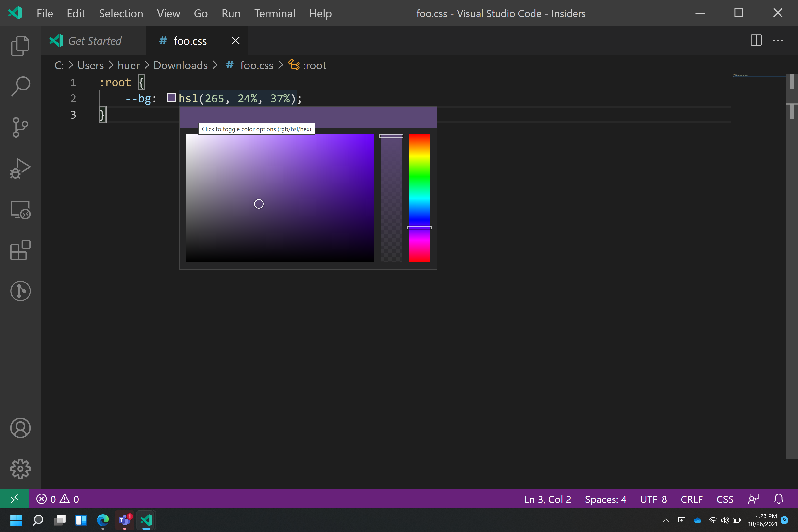Open the notifications bell icon
The image size is (798, 532).
click(778, 499)
